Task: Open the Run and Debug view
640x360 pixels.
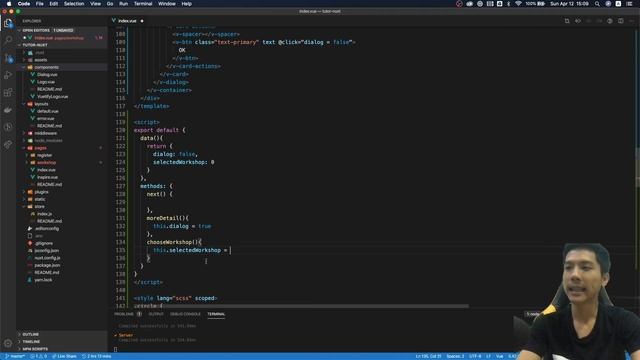Action: tap(8, 75)
